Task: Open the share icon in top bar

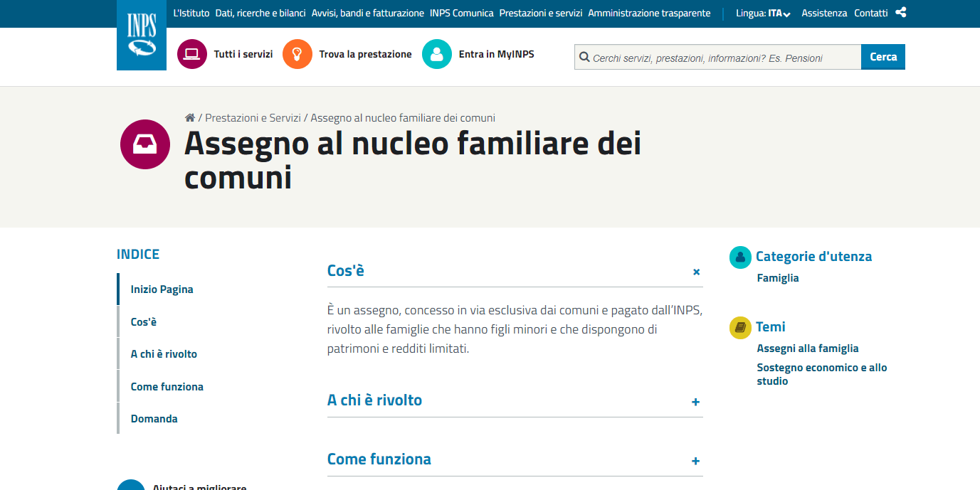Action: [x=901, y=12]
